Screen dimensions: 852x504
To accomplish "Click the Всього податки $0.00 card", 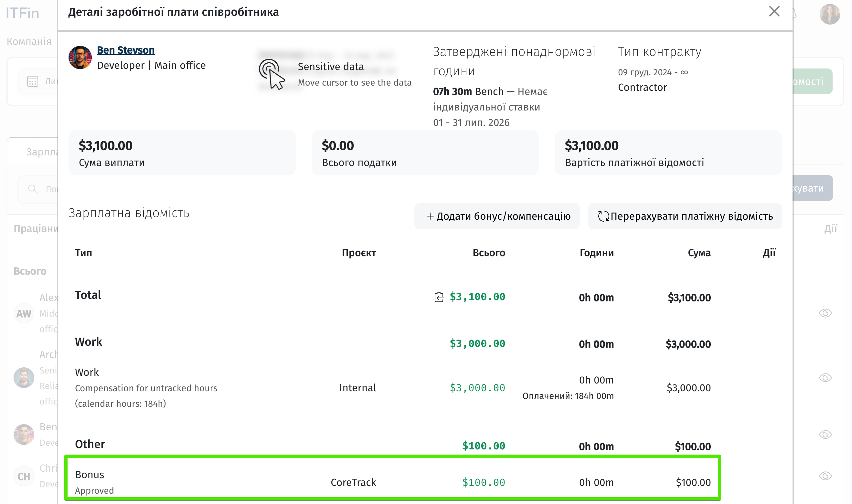I will click(425, 153).
